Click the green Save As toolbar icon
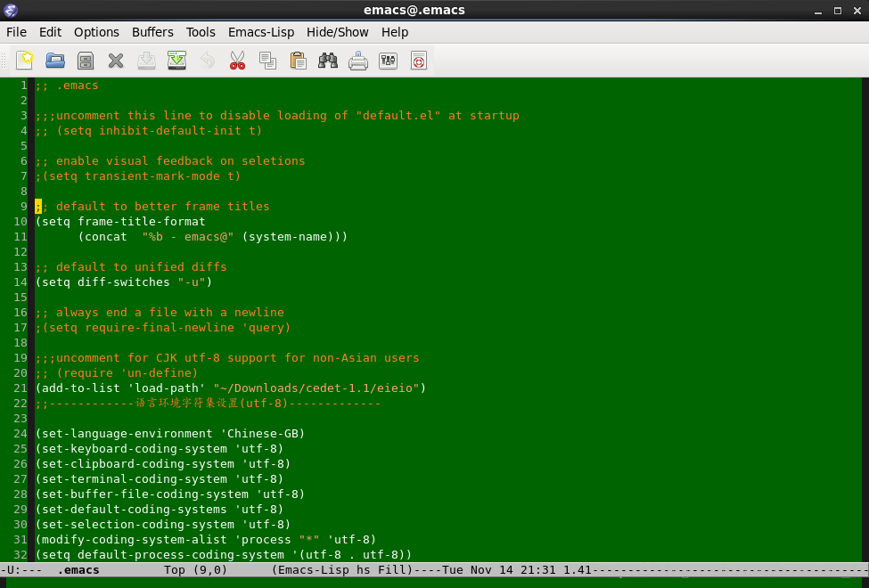 [176, 61]
